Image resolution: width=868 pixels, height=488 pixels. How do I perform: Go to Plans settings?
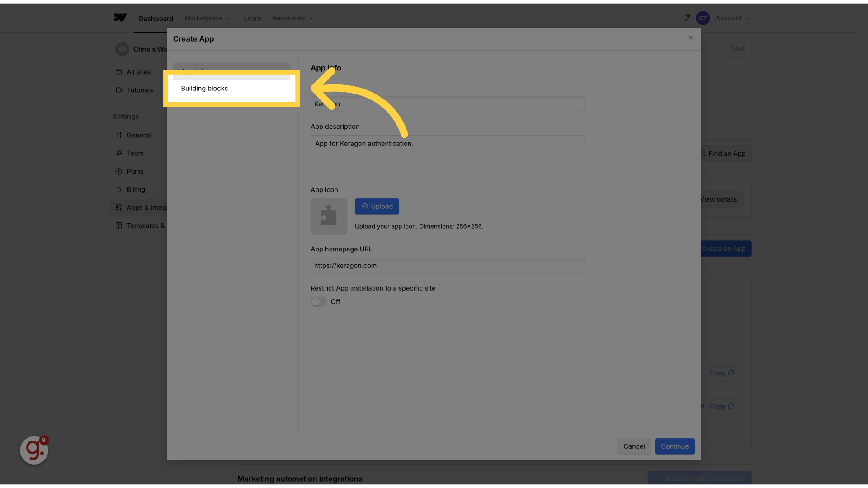click(135, 171)
